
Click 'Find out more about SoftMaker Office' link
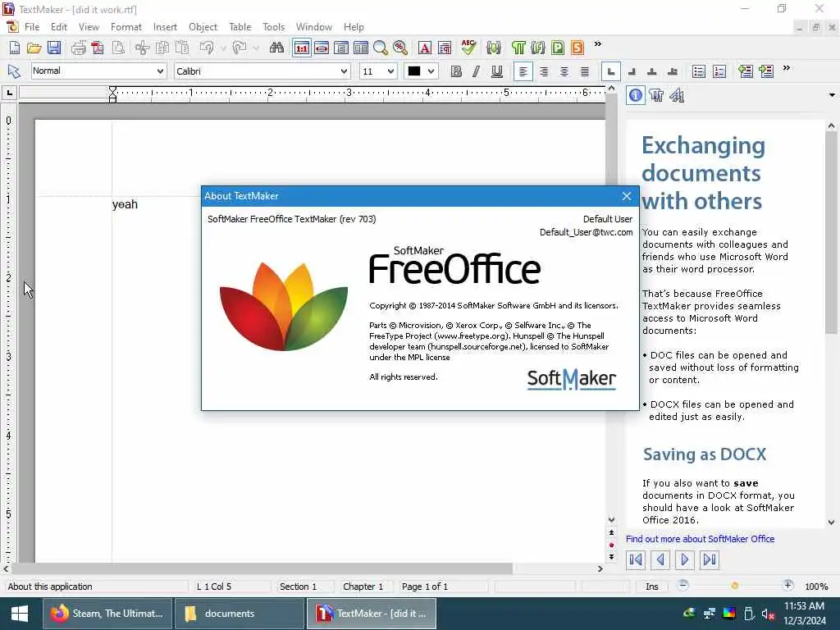click(700, 539)
